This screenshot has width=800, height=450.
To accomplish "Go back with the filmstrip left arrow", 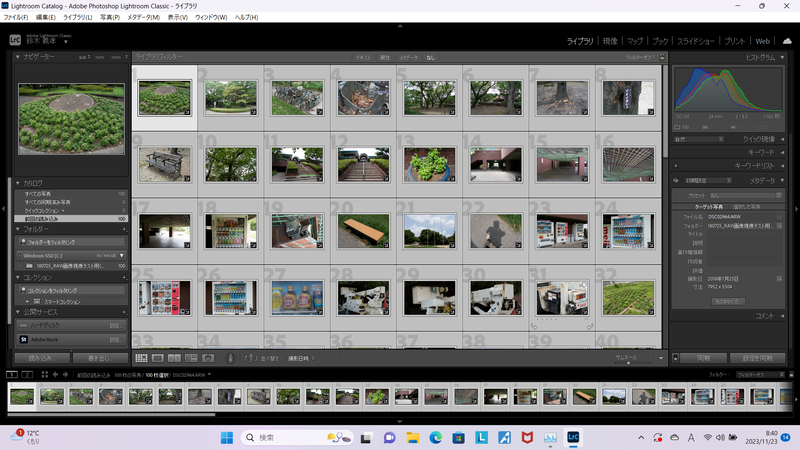I will pos(55,374).
